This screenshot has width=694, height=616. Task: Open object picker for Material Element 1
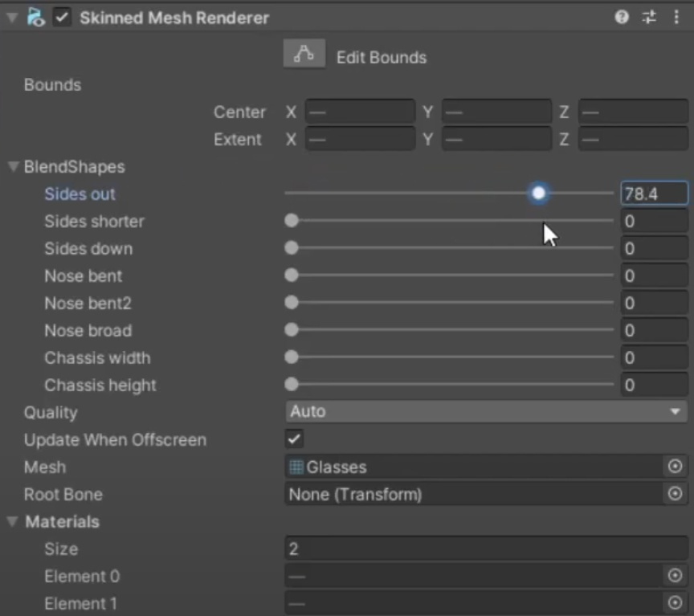(676, 603)
